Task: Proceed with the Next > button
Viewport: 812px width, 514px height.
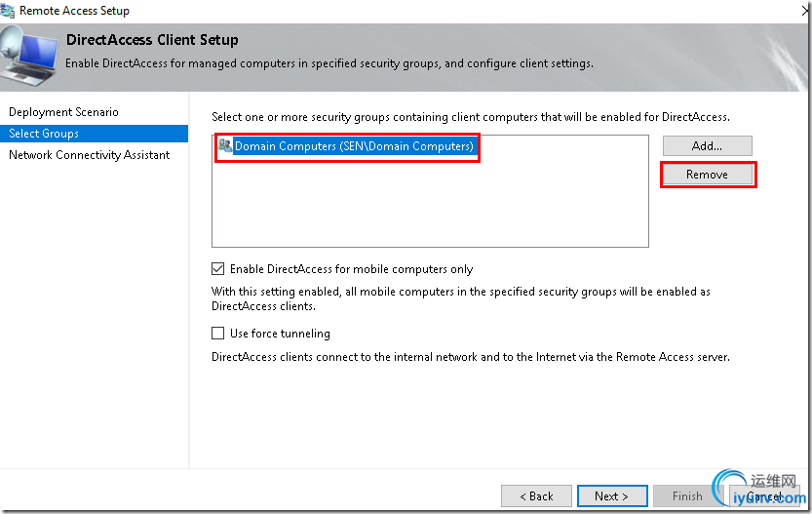Action: tap(611, 495)
